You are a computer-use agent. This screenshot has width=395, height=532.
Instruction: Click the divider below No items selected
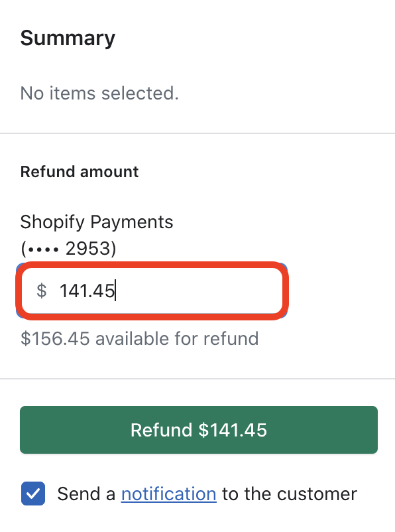coord(197,133)
